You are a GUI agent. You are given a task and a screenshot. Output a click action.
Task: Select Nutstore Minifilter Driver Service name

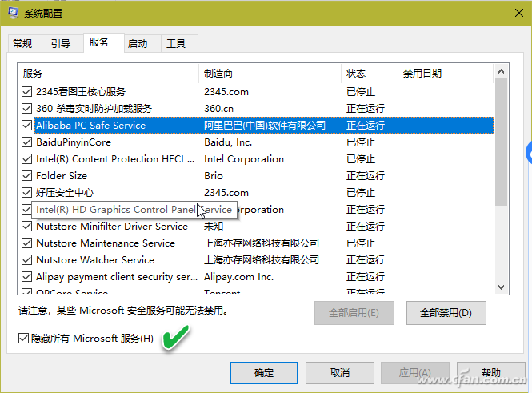pos(112,226)
